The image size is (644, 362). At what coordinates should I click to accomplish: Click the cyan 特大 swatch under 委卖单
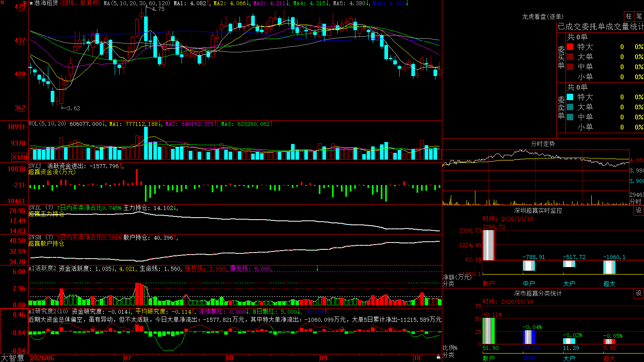point(570,97)
